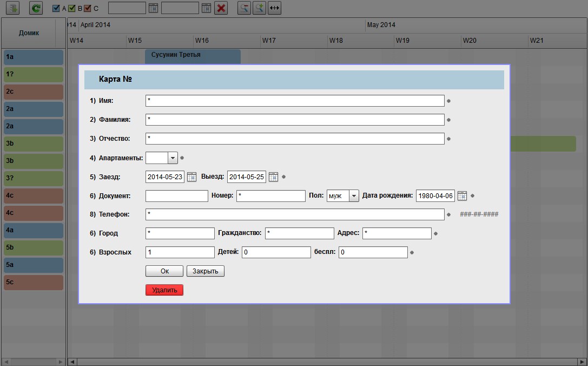Select the zoom in magnifier icon
This screenshot has width=588, height=366.
pos(259,8)
